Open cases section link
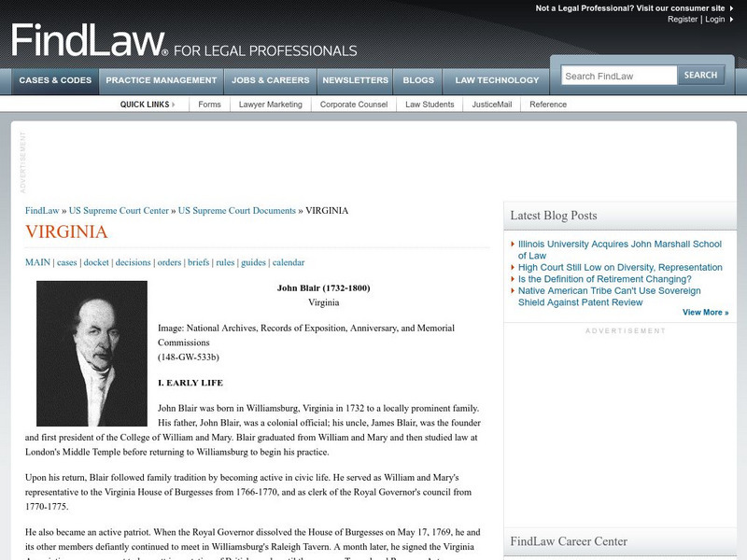Image resolution: width=747 pixels, height=560 pixels. click(x=66, y=262)
